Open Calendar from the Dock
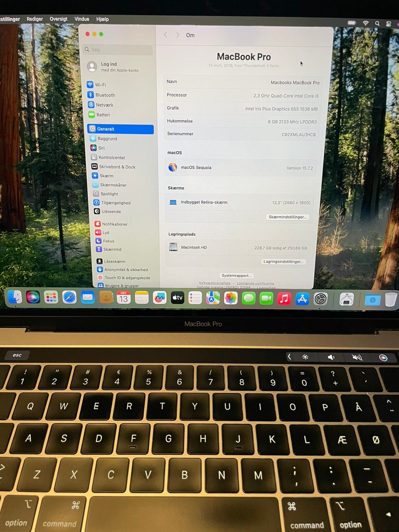Viewport: 399px width, 532px height. [123, 298]
